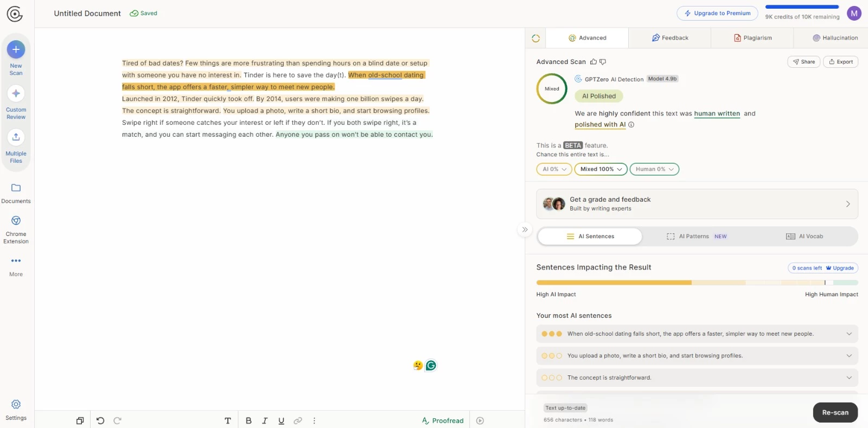Click the 'Text up-to-date' status label
868x428 pixels.
[x=565, y=408]
